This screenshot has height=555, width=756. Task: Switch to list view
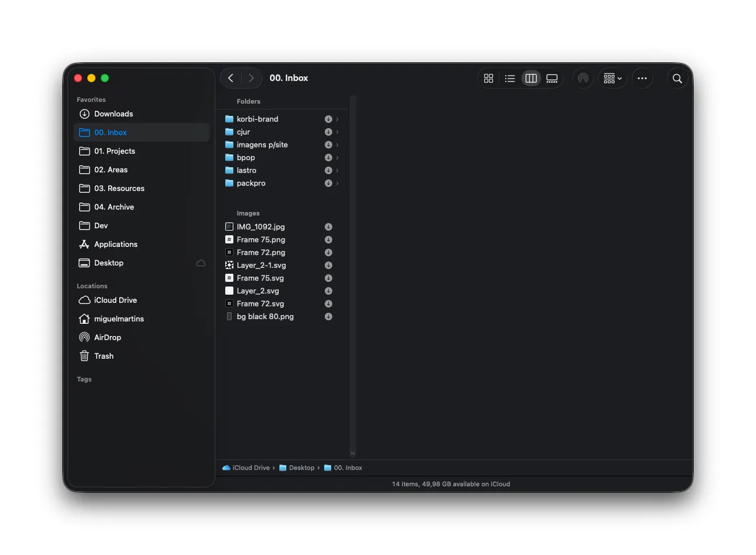[x=510, y=78]
